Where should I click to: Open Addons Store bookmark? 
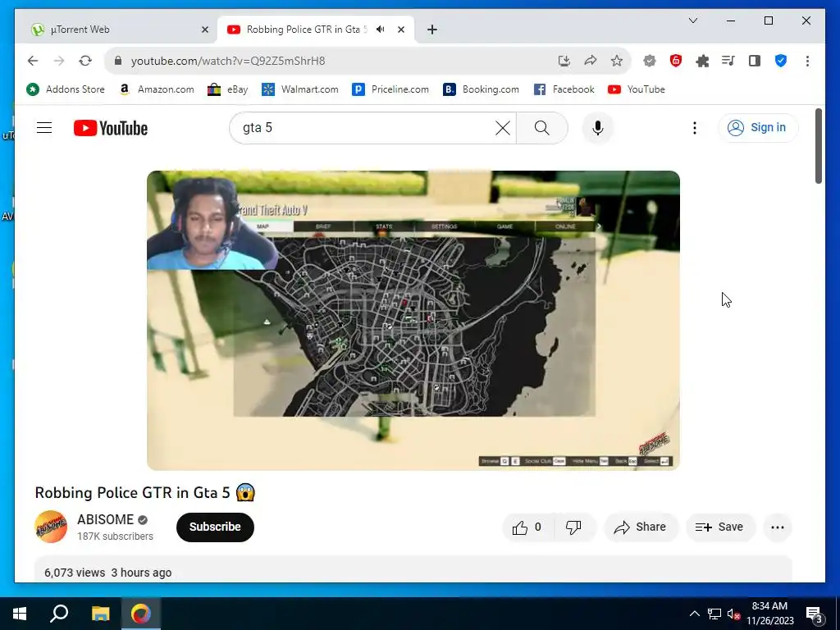(x=66, y=89)
